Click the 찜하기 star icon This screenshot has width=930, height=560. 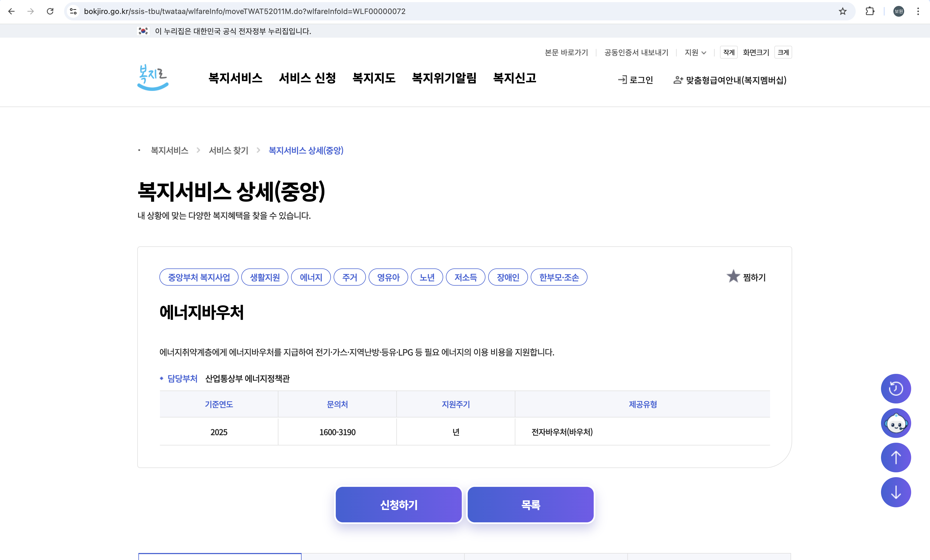point(733,277)
